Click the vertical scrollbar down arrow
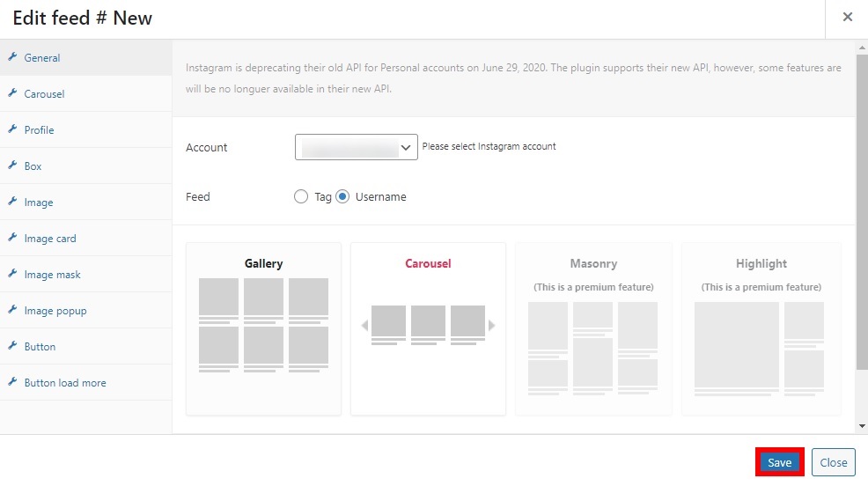Viewport: 868px width, 486px height. [x=862, y=426]
